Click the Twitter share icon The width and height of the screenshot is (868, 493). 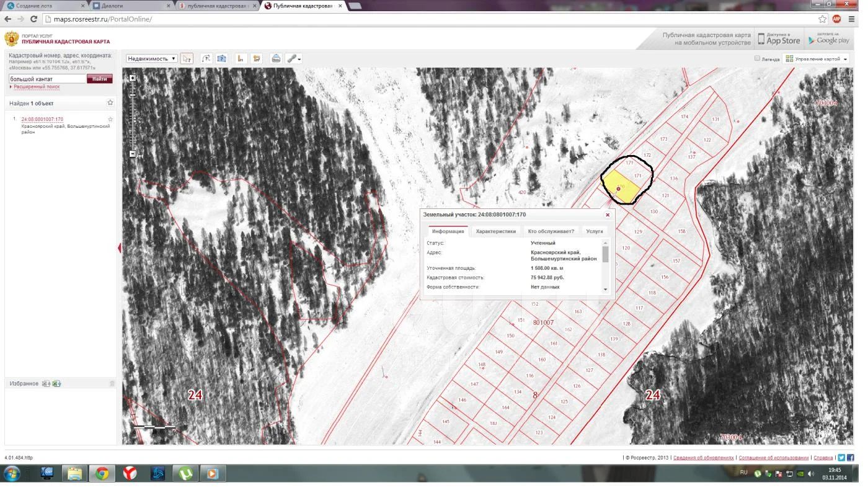pos(841,458)
